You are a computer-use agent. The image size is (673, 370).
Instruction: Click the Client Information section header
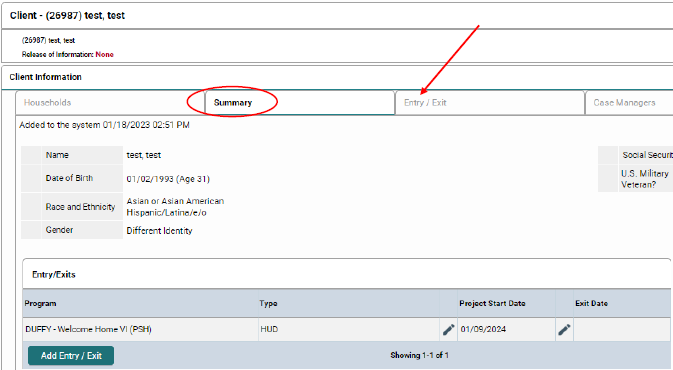point(45,77)
